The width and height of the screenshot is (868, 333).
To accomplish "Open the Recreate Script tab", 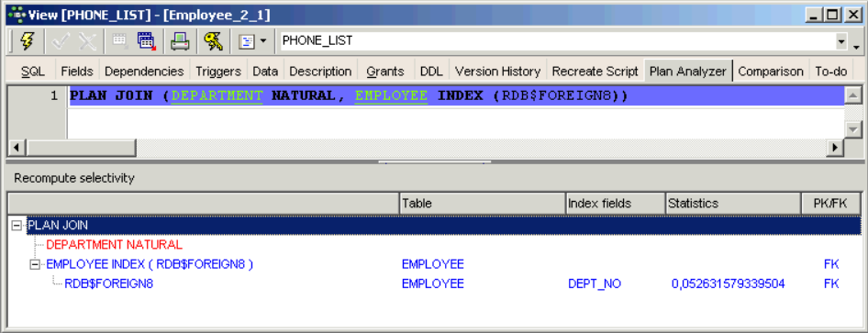I will click(x=595, y=72).
